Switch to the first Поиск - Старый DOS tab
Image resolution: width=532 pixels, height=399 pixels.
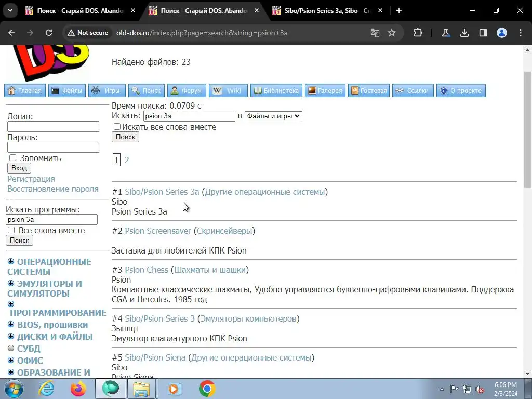[80, 10]
